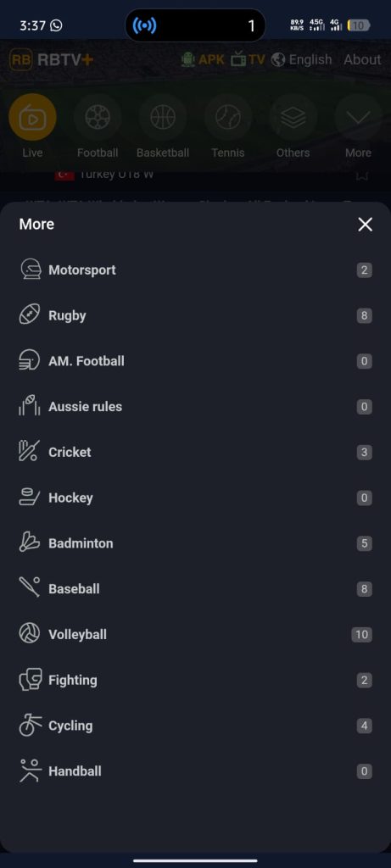Go to Cycling sports list
This screenshot has width=391, height=868.
(195, 726)
